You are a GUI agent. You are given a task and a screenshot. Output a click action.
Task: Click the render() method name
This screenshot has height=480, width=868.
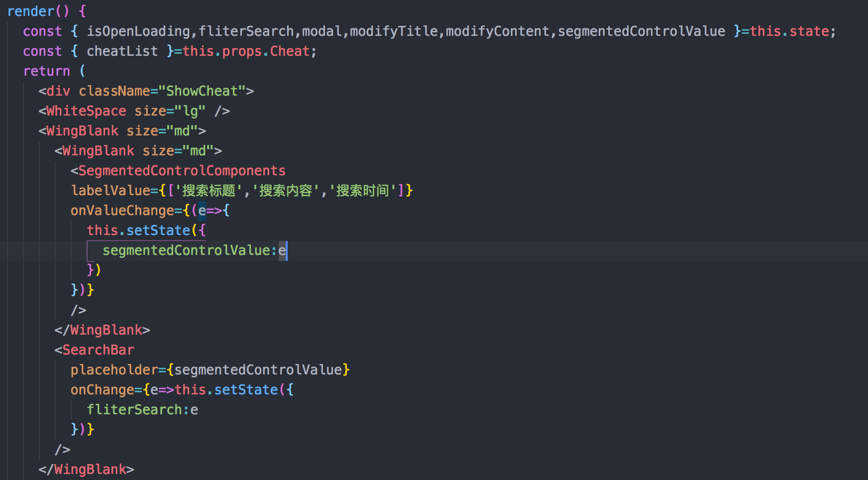[30, 11]
